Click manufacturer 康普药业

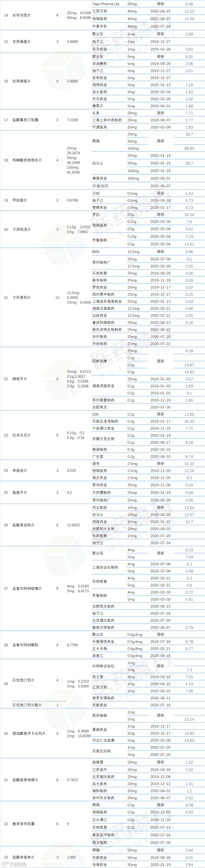pos(100,178)
